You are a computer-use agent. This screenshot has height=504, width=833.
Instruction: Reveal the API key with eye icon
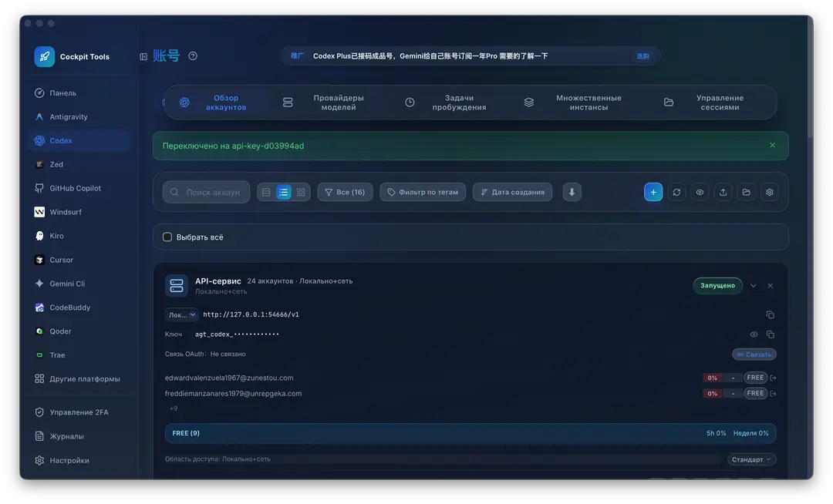pos(754,334)
